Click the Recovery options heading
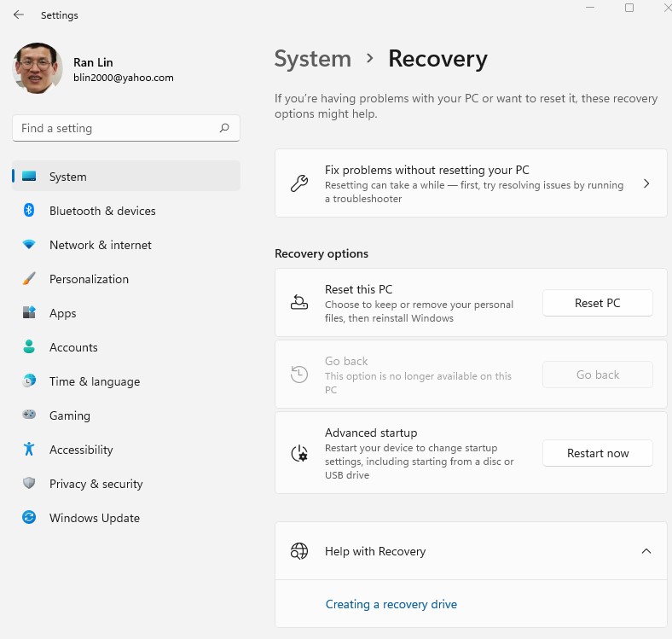The image size is (672, 639). [x=322, y=253]
